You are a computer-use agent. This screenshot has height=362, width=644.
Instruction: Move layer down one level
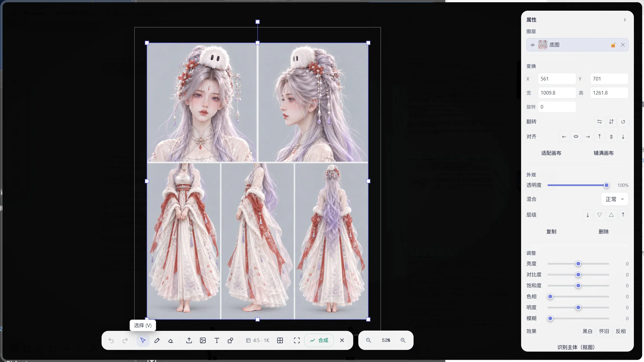[599, 215]
